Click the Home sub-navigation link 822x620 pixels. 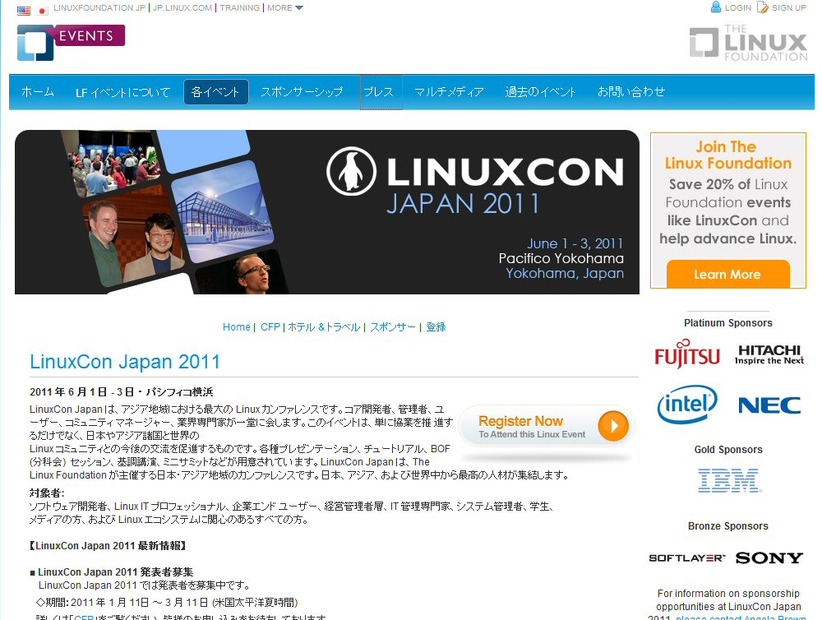(236, 327)
